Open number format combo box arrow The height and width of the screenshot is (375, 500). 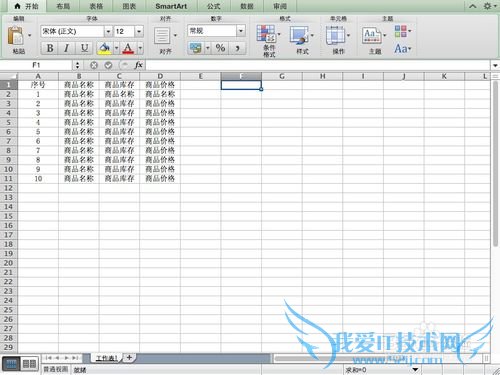coord(241,31)
